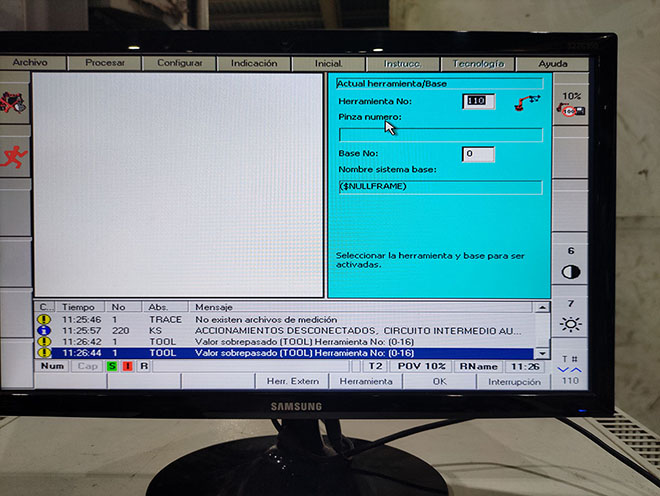Click the brightness sun icon
Viewport: 660px width, 496px height.
[x=571, y=324]
